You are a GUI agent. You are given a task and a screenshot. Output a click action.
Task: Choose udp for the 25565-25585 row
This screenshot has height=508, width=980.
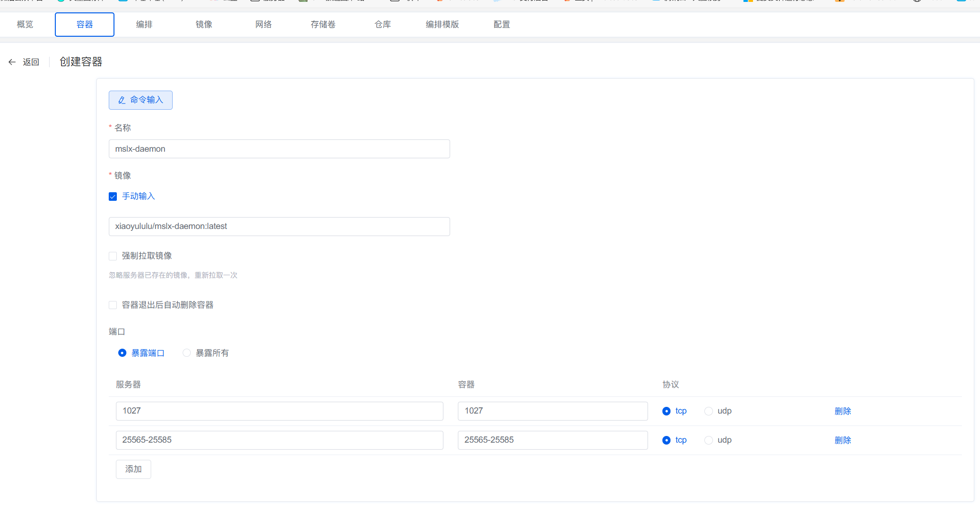click(x=709, y=440)
